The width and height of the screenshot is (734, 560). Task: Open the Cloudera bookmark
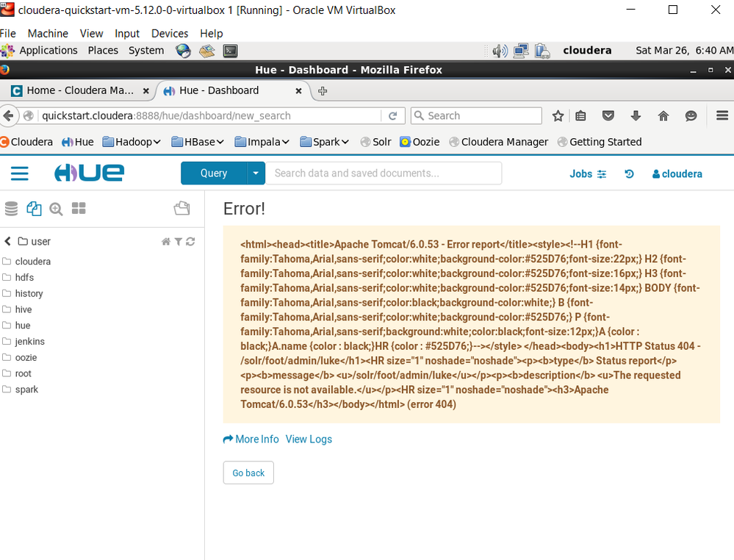26,142
